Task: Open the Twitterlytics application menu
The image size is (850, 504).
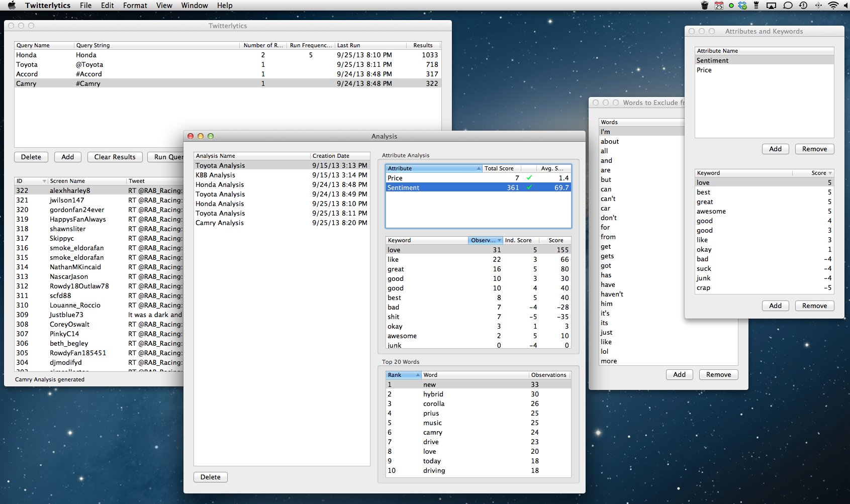Action: click(x=48, y=6)
